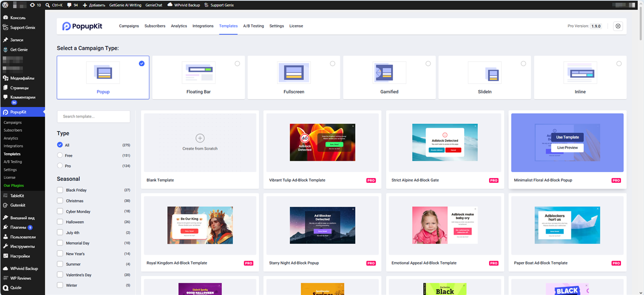Screen dimensions: 644x295
Task: Select the Popup campaign type
Action: pos(103,78)
